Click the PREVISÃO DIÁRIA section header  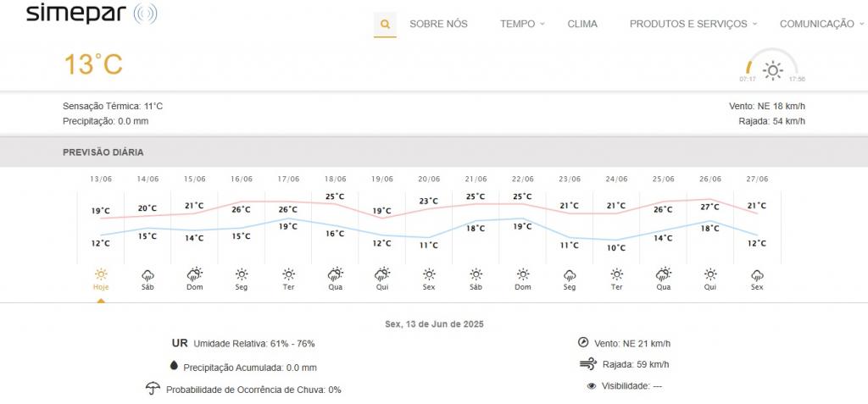[x=103, y=152]
